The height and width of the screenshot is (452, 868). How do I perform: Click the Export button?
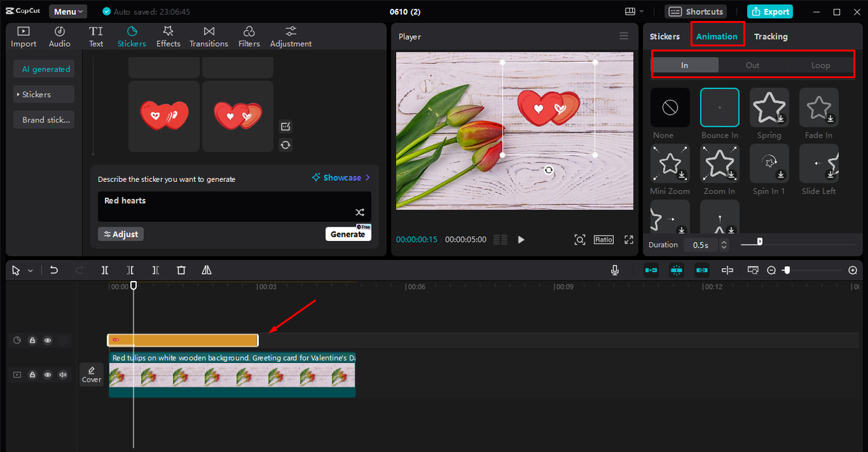770,12
